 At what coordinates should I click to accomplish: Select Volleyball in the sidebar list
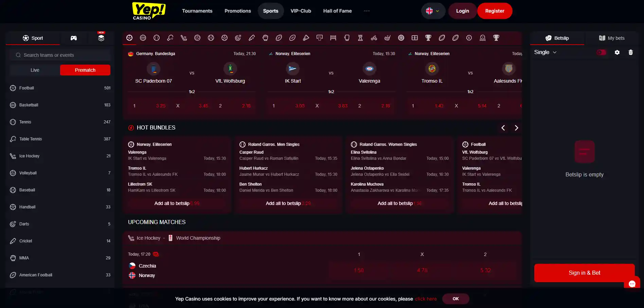60,173
